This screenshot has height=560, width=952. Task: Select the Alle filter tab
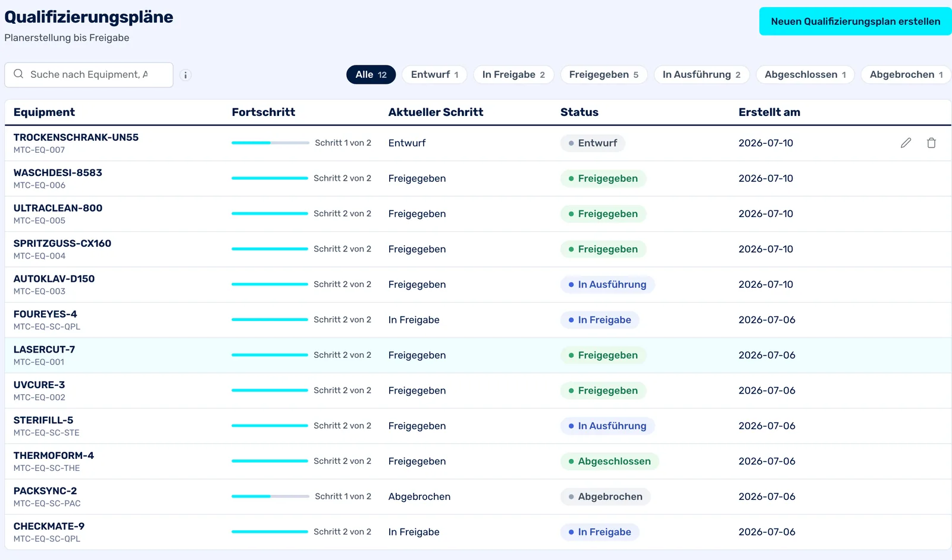pos(371,74)
